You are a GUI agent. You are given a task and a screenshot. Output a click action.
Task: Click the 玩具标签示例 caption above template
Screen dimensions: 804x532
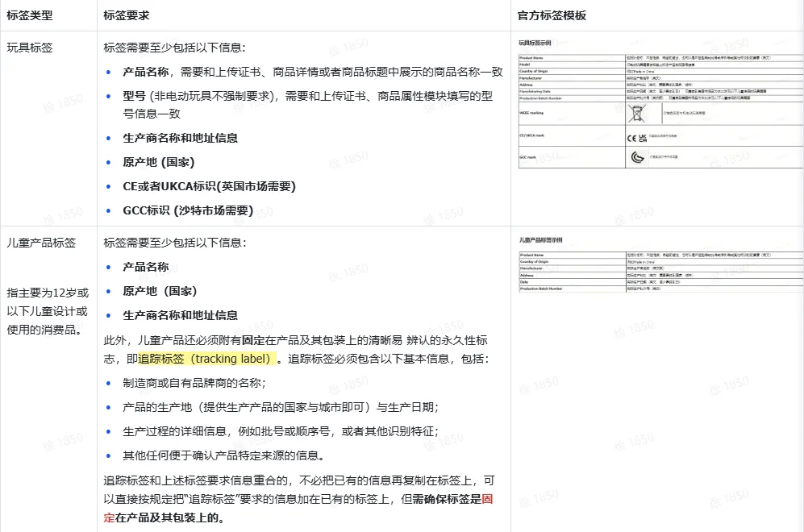pos(535,43)
